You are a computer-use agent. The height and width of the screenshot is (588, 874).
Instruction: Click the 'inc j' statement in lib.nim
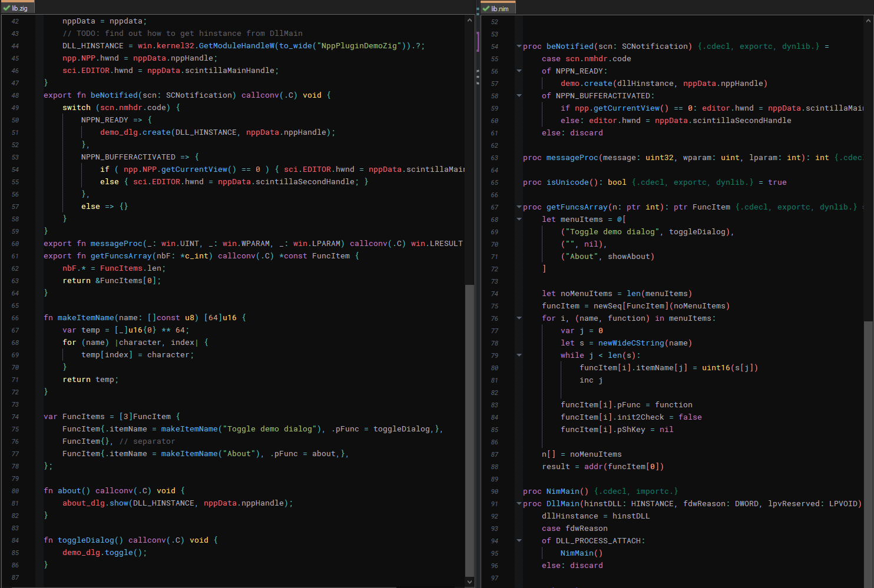coord(591,380)
